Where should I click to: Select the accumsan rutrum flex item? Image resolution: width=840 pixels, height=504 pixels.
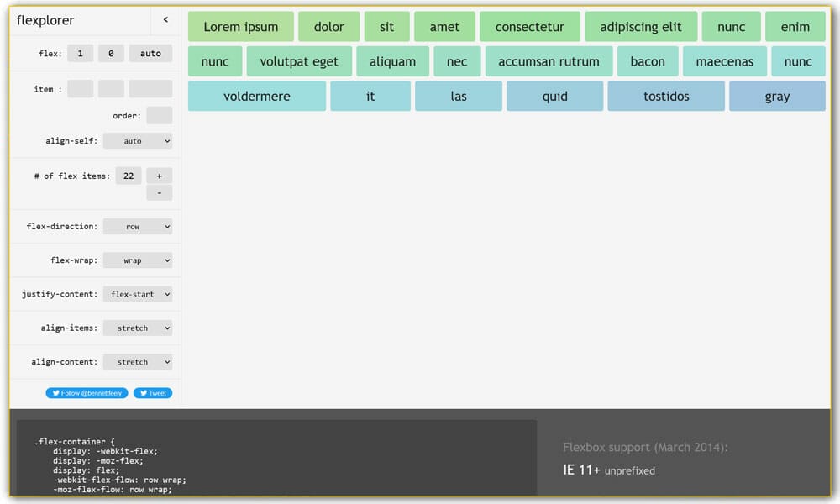tap(549, 62)
